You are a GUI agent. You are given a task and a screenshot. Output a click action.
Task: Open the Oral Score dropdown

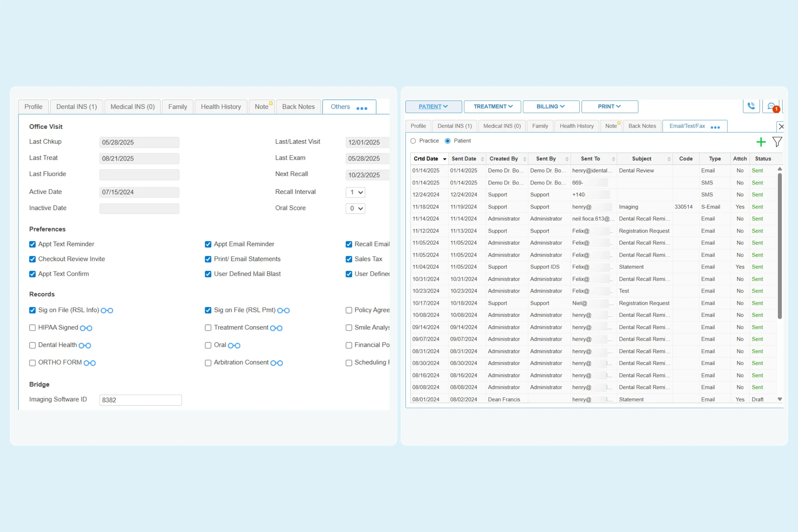(355, 209)
